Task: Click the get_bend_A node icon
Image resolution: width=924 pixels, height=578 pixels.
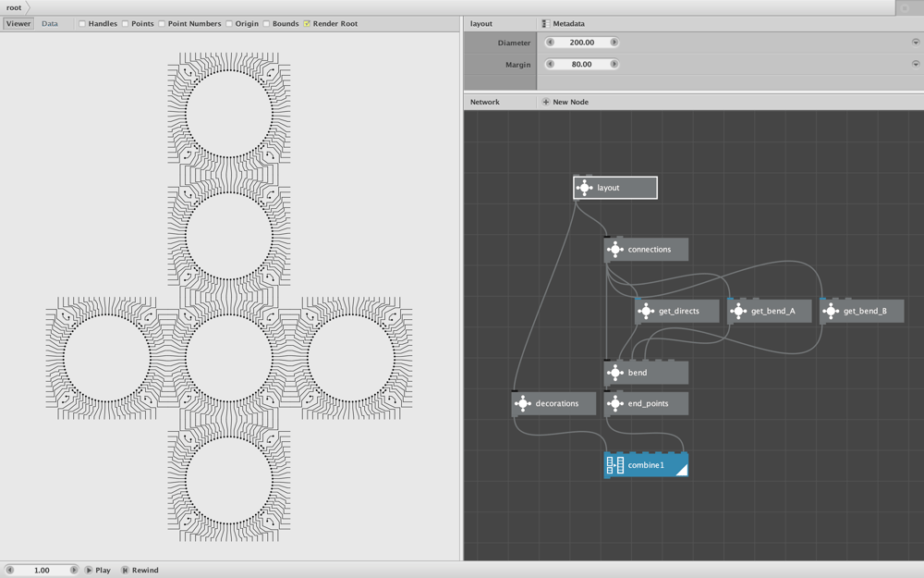Action: pos(737,311)
